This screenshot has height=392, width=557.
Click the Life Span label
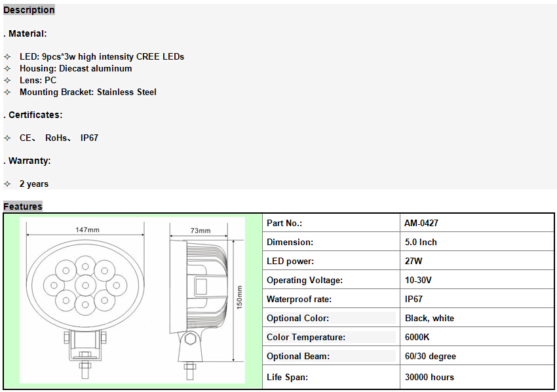(287, 377)
